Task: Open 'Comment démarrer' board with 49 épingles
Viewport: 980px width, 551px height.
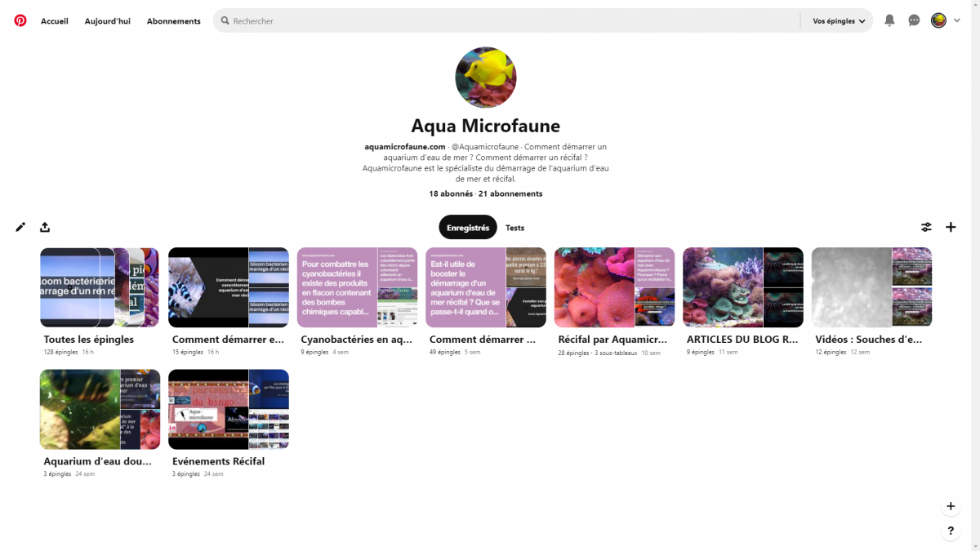Action: [486, 287]
